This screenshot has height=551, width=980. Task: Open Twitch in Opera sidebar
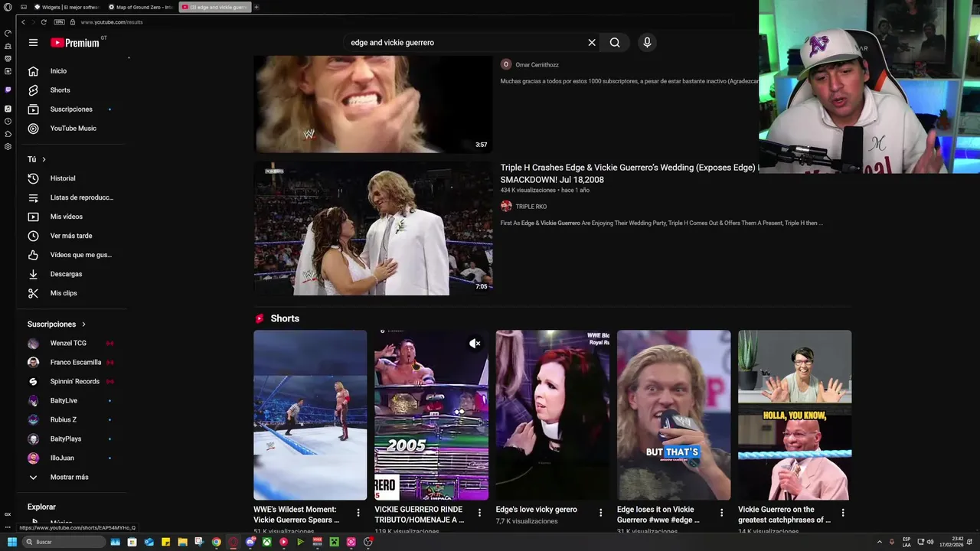coord(8,90)
